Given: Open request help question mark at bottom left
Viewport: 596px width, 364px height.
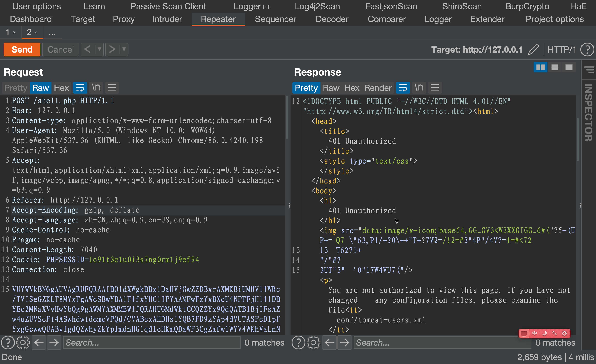Looking at the screenshot, I should point(8,342).
